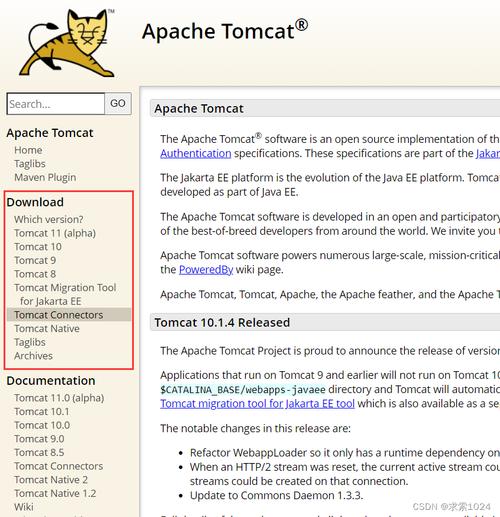
Task: Click 'The notable changes in this release are:' text
Action: 255,428
